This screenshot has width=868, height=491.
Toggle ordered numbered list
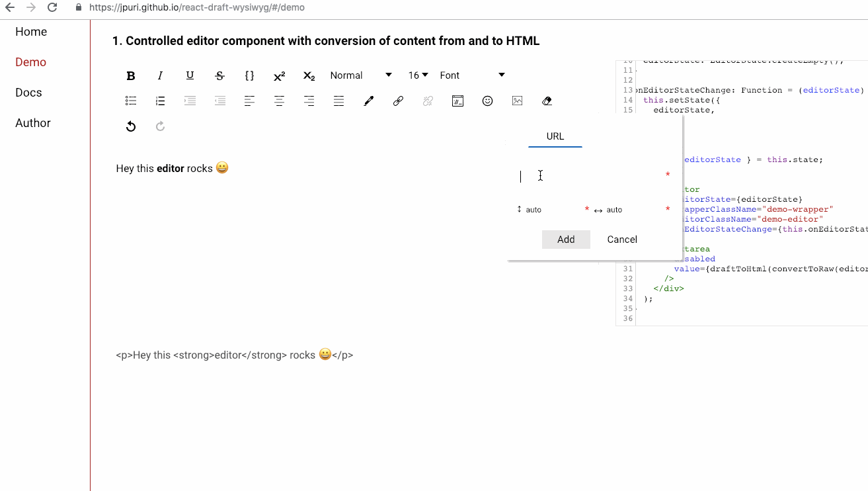point(160,101)
